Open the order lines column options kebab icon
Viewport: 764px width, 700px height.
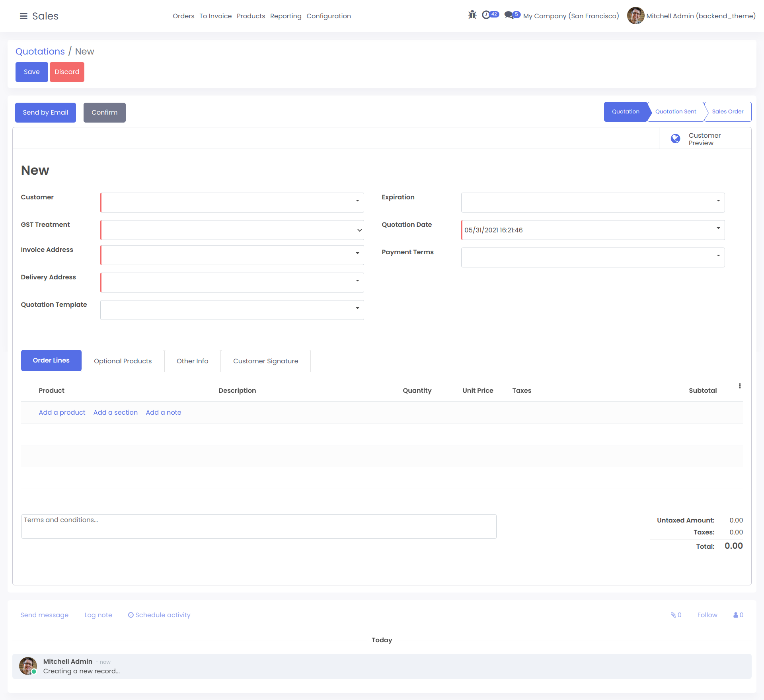740,386
